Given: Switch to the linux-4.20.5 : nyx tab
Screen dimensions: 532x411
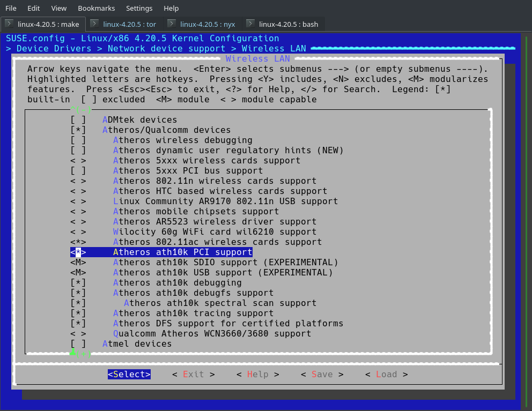Looking at the screenshot, I should pyautogui.click(x=203, y=24).
